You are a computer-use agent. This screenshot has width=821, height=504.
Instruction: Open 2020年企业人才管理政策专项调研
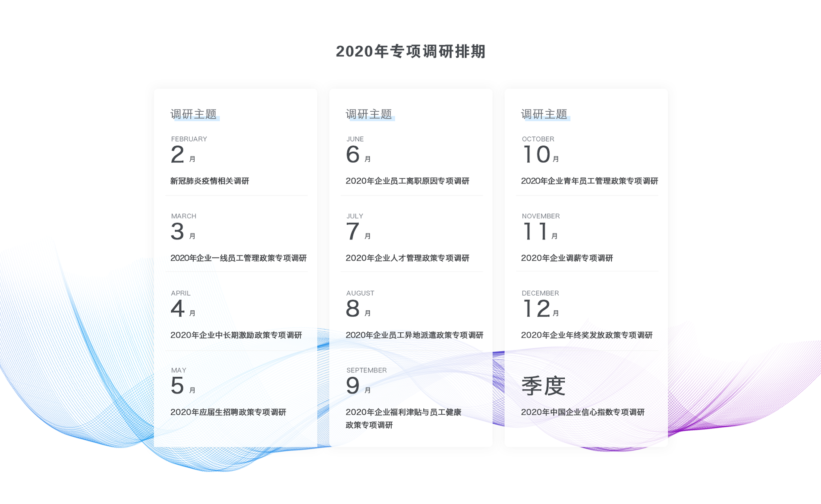coord(408,258)
